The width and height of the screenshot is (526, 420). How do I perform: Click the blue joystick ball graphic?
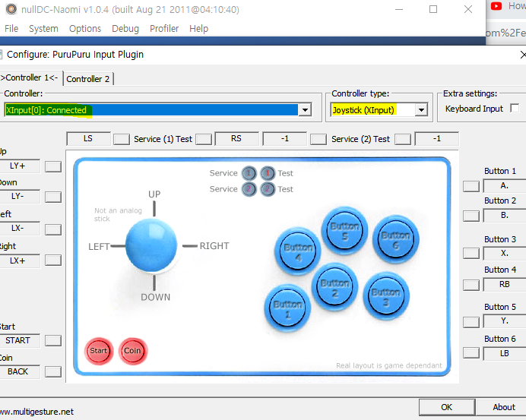(151, 245)
